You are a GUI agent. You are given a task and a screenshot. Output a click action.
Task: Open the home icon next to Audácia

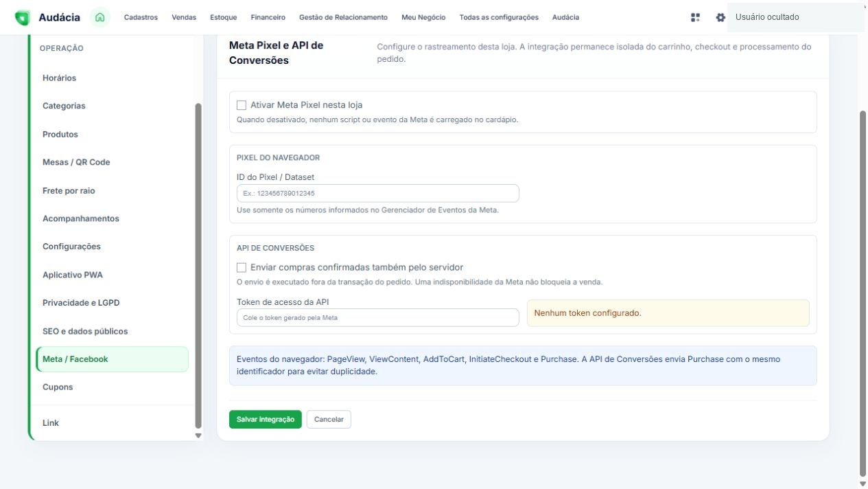(100, 17)
